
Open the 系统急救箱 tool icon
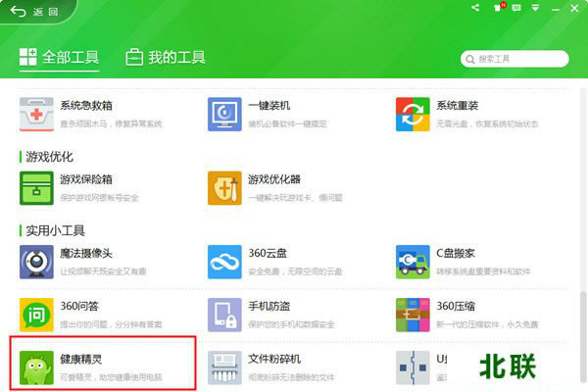pos(37,114)
